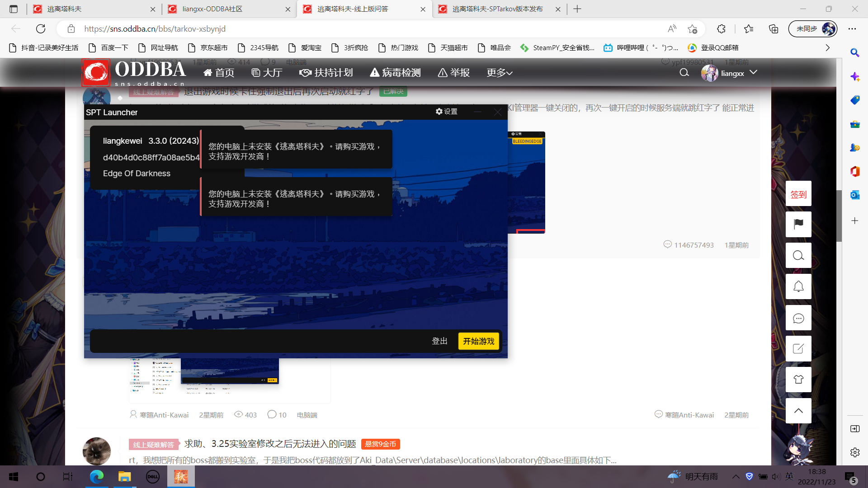Open 百度一下 bookmark

point(108,47)
